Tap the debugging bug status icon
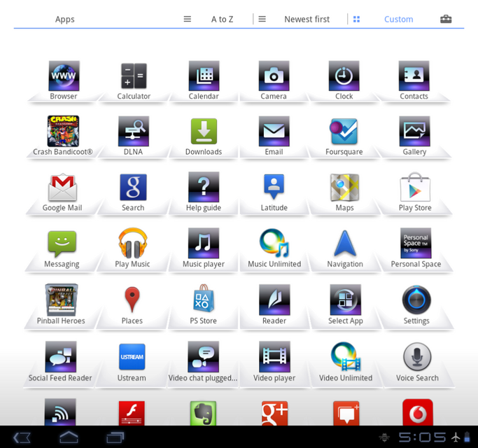478x448 pixels. point(384,437)
